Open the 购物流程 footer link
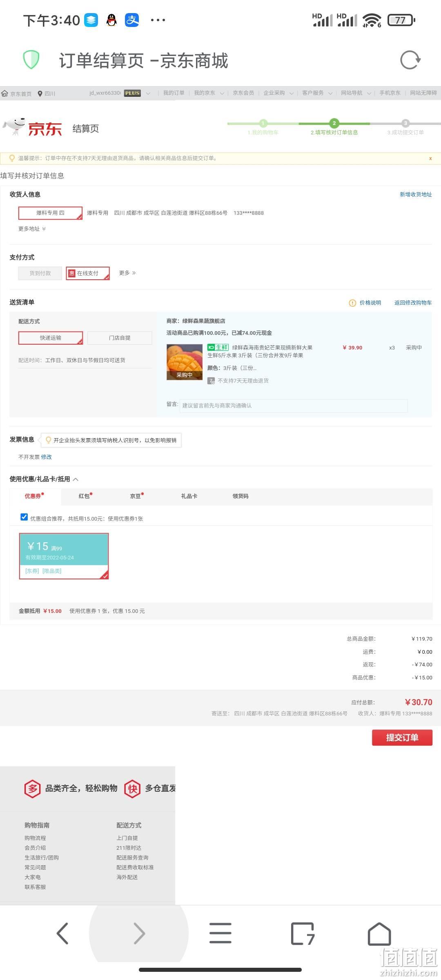 coord(35,838)
